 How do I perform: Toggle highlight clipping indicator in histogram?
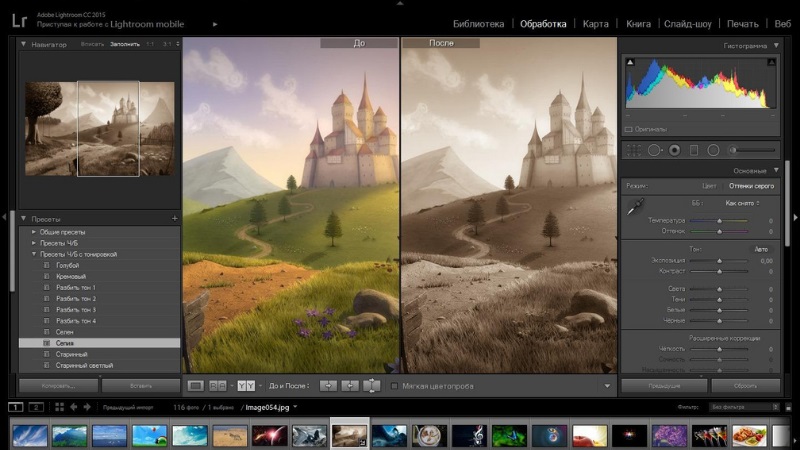coord(771,62)
